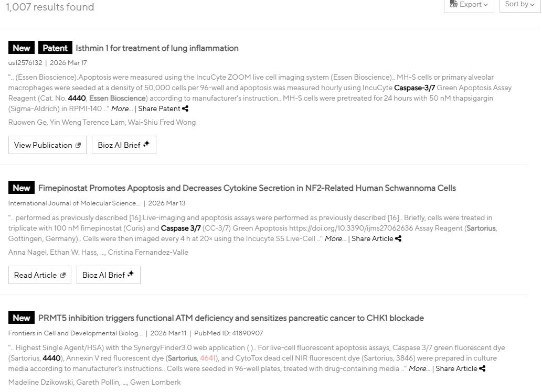Viewport: 542px width, 392px height.
Task: Open Bioz AI Brief for Fimepinostat article
Action: coord(109,275)
